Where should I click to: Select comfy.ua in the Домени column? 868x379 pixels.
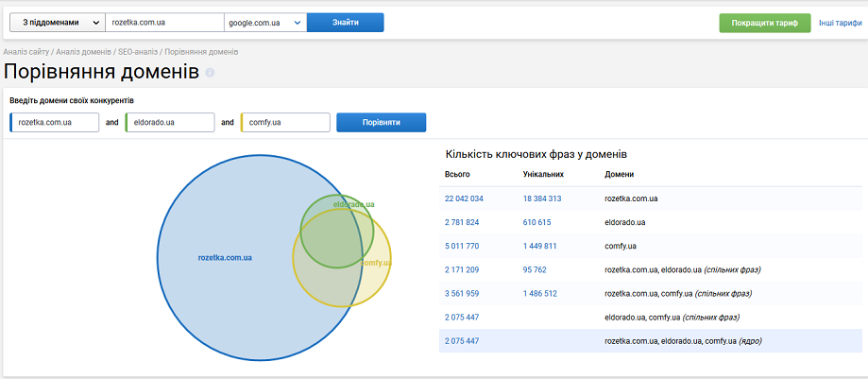coord(620,246)
